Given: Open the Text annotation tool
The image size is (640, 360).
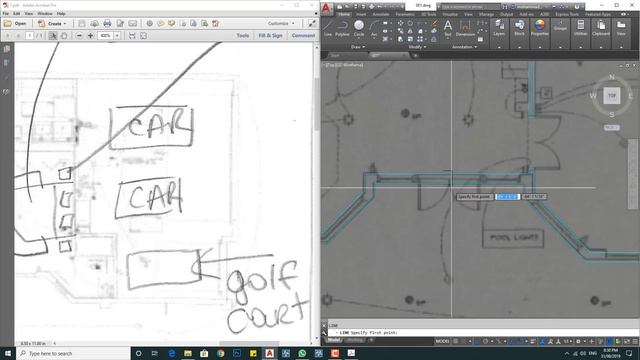Looking at the screenshot, I should (x=448, y=28).
